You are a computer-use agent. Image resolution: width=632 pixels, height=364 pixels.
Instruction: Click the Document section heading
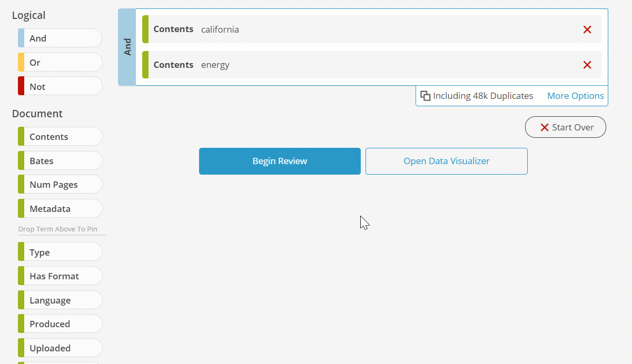click(x=37, y=114)
